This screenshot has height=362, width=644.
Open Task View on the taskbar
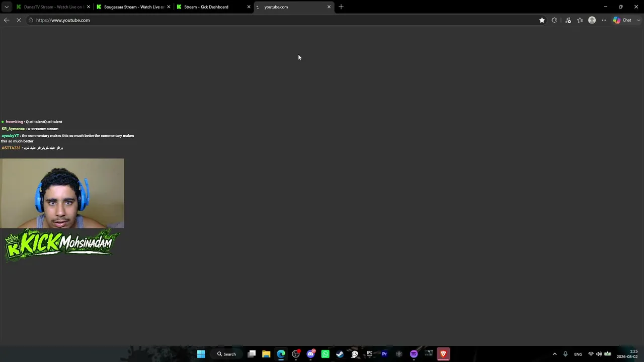click(x=252, y=354)
